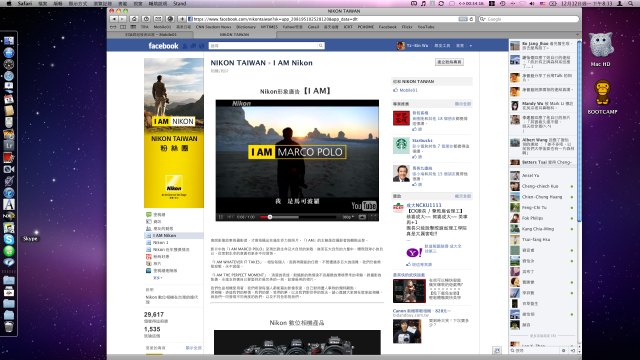Click the video volume icon
Screen dimensions: 640x360
coord(231,217)
